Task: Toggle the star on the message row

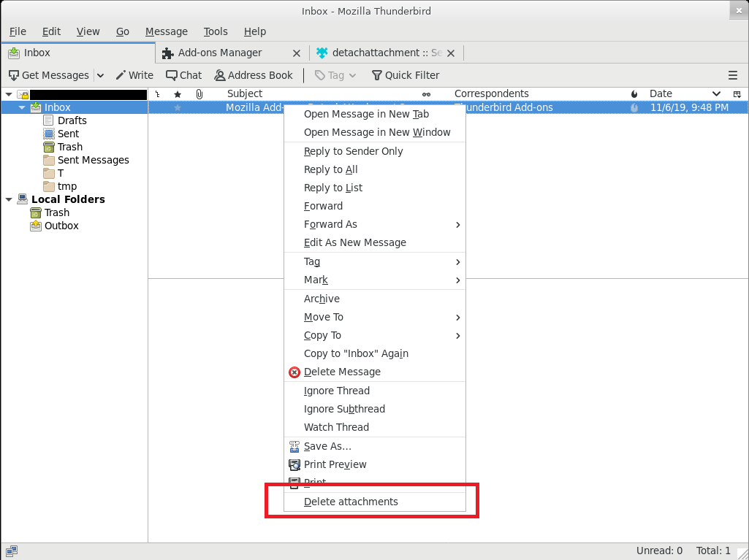Action: pos(178,108)
